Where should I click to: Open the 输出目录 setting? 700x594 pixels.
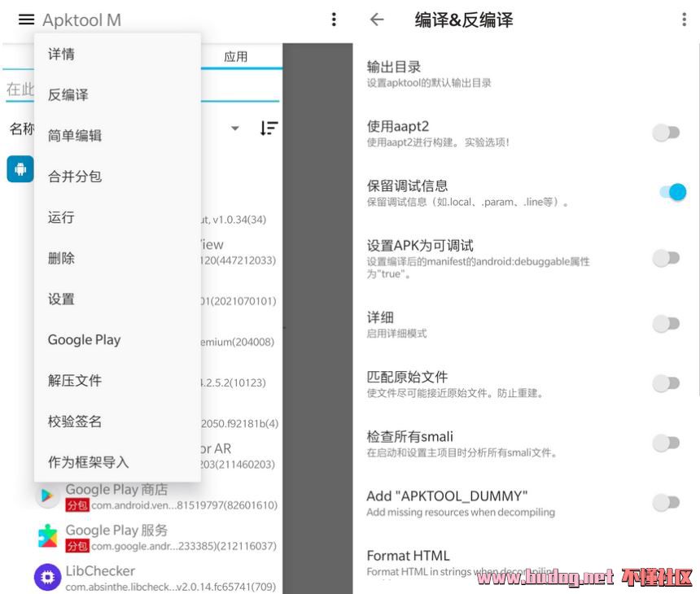click(526, 73)
